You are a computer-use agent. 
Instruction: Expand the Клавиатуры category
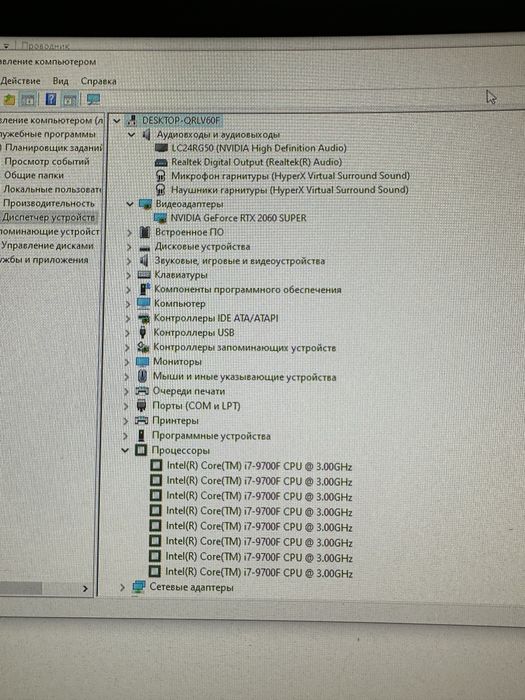pos(129,275)
